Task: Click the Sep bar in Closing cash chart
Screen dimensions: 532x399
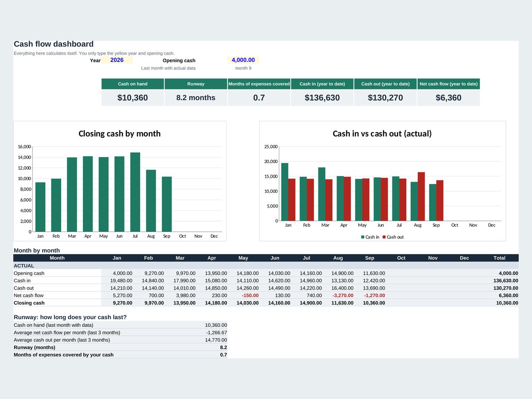Action: (167, 204)
